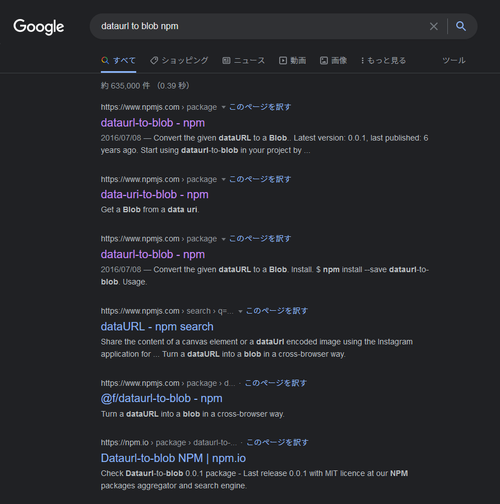Switch to the 画像 tab
Viewport: 500px width, 504px height.
point(333,61)
